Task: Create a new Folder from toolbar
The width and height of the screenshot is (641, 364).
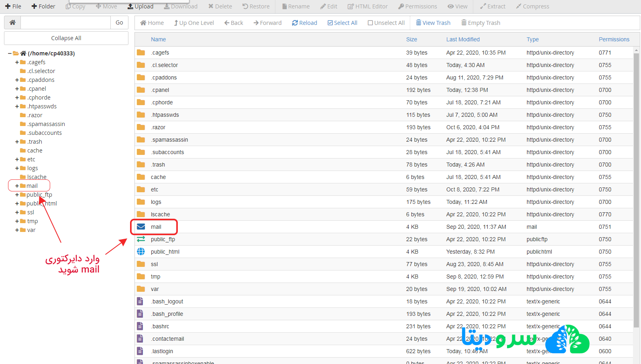Action: 43,6
